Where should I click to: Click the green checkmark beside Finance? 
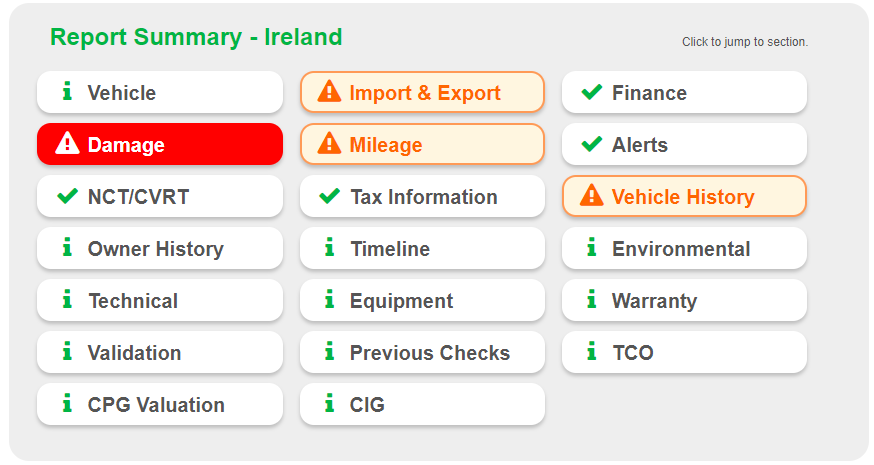tap(591, 92)
